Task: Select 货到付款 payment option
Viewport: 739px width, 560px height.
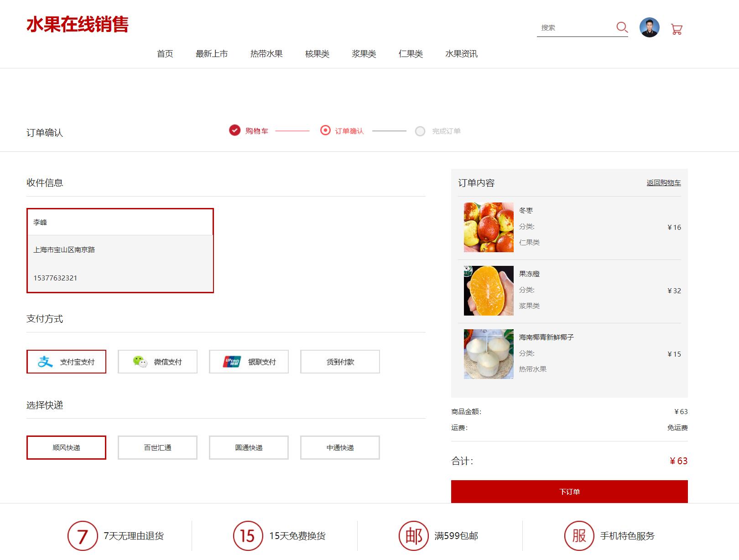Action: 339,362
